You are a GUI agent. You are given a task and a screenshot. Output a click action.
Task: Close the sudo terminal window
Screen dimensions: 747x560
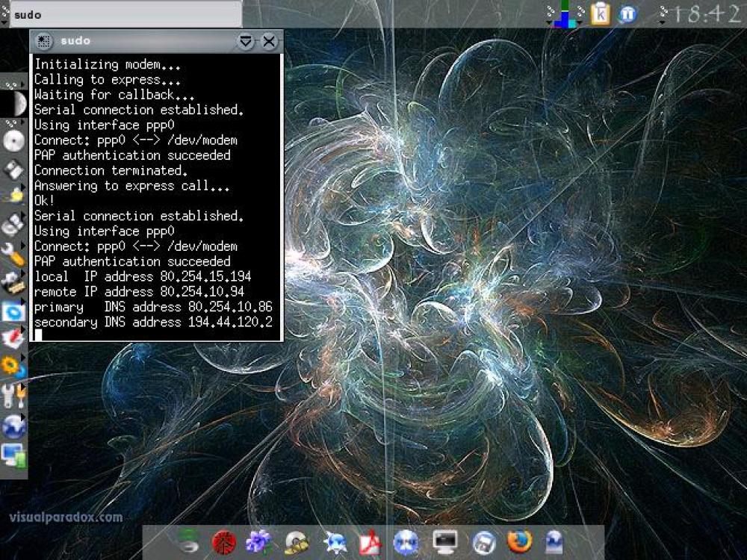click(x=269, y=41)
